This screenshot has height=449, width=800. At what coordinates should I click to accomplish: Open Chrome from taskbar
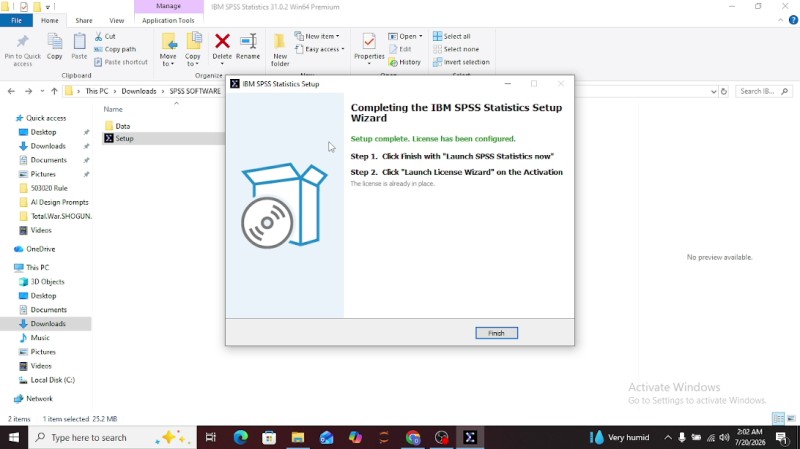click(413, 437)
